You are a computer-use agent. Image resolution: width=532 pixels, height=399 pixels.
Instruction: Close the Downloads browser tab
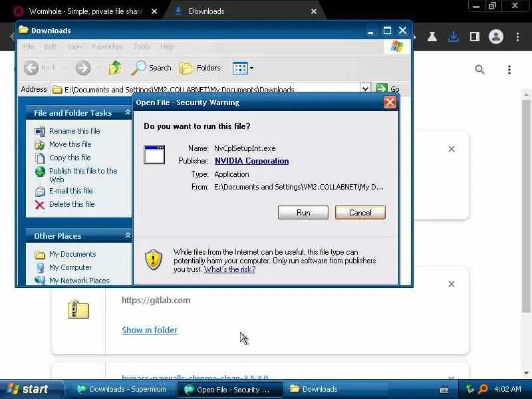tap(314, 11)
